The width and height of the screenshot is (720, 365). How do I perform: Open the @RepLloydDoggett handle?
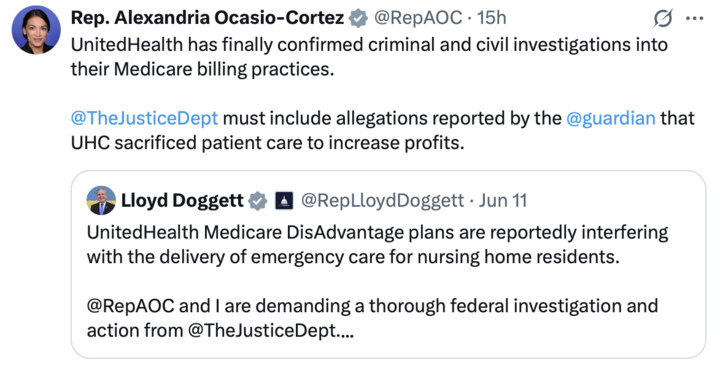(382, 201)
